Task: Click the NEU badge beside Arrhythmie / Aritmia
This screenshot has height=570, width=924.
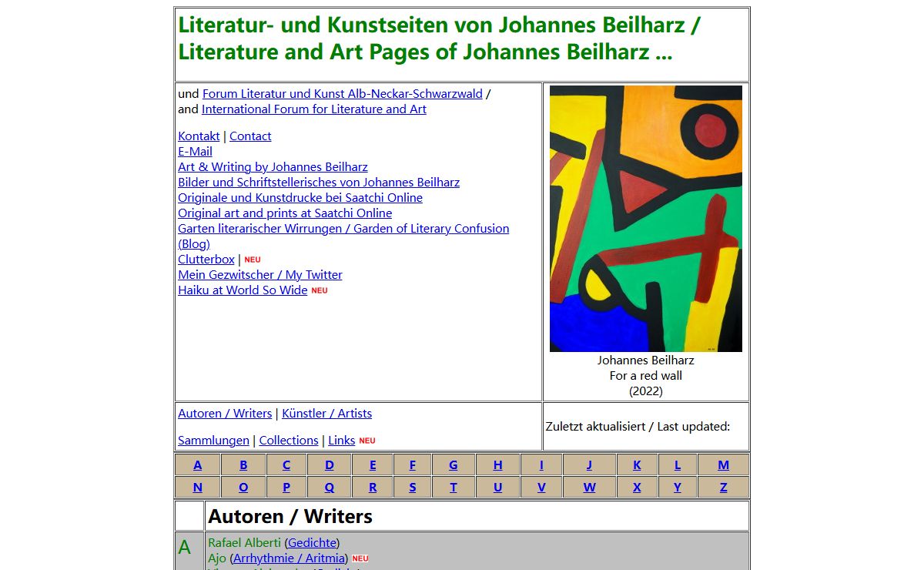Action: [x=360, y=559]
